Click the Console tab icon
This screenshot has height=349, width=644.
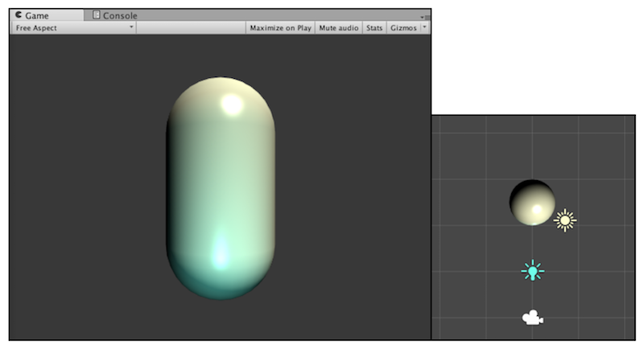point(96,15)
